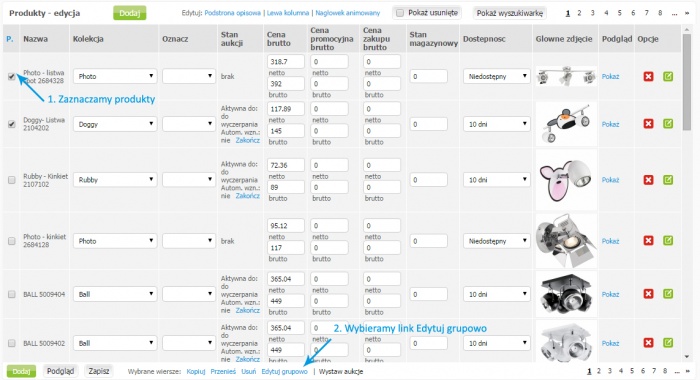
Task: Open Kolekcja dropdown showing Rubby
Action: (x=115, y=180)
